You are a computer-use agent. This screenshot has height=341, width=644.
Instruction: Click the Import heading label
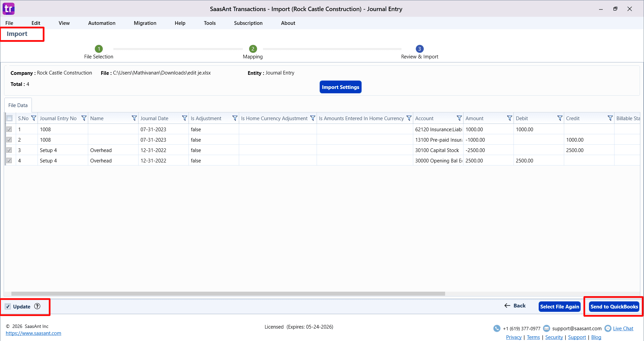[17, 34]
